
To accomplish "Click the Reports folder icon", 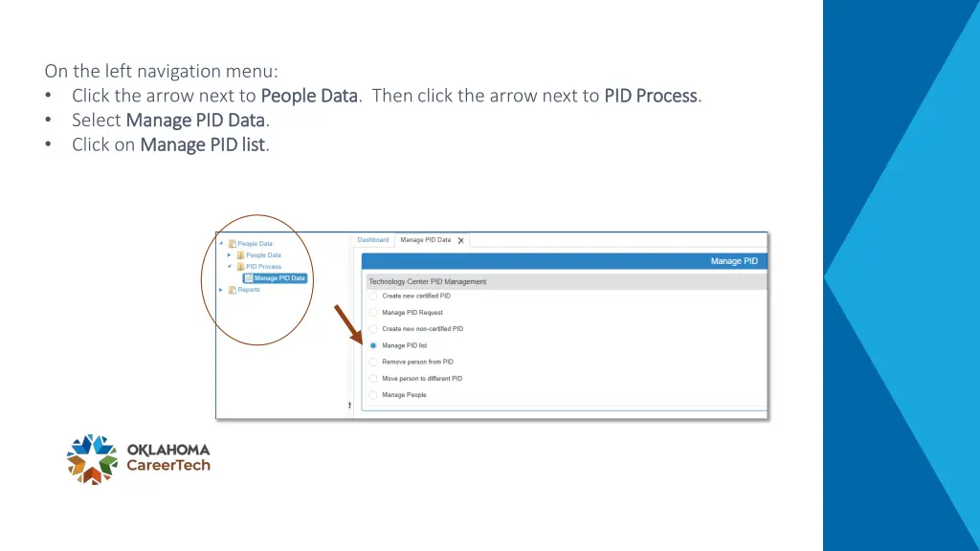I will 232,290.
